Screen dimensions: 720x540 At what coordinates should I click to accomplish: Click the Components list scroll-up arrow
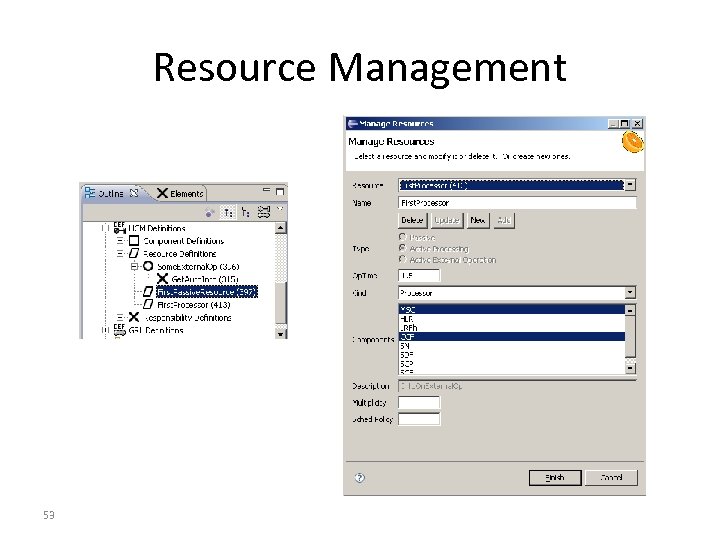[630, 310]
